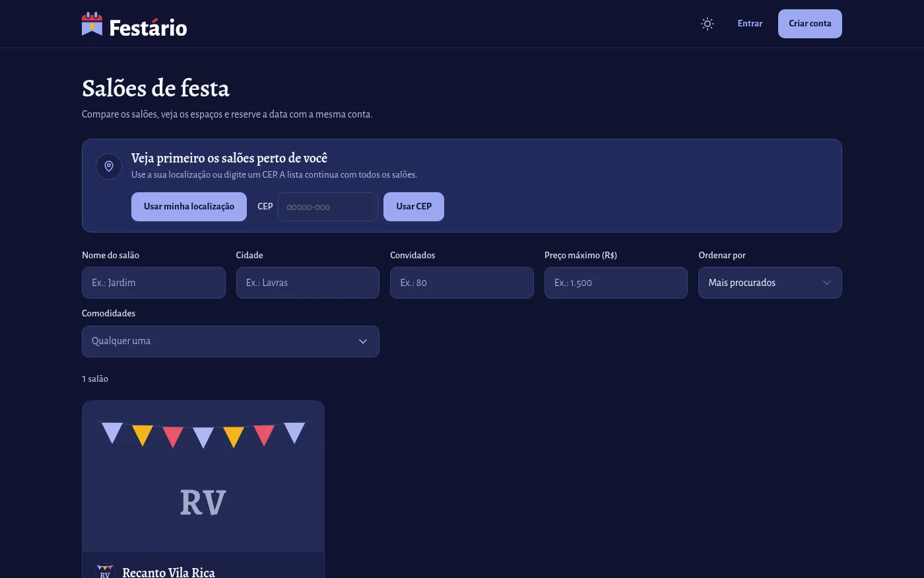Image resolution: width=924 pixels, height=578 pixels.
Task: Click the Festário brand name
Action: [148, 28]
